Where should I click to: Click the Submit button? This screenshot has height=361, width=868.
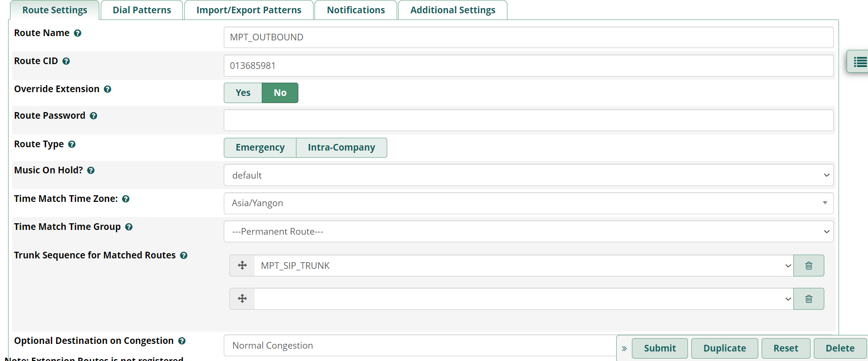(x=659, y=348)
